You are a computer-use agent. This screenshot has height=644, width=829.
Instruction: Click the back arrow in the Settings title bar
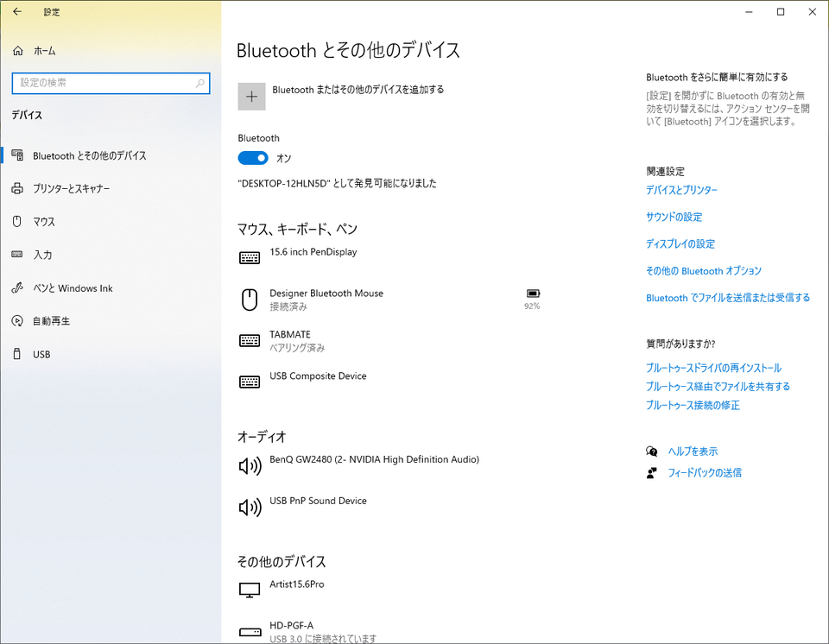(17, 11)
